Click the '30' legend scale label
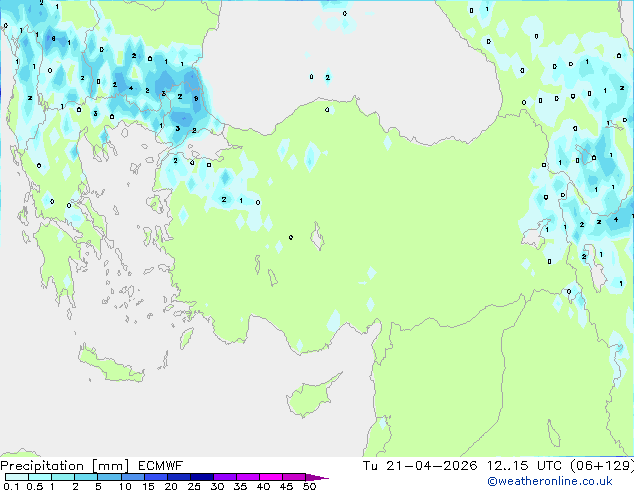 coord(217,486)
